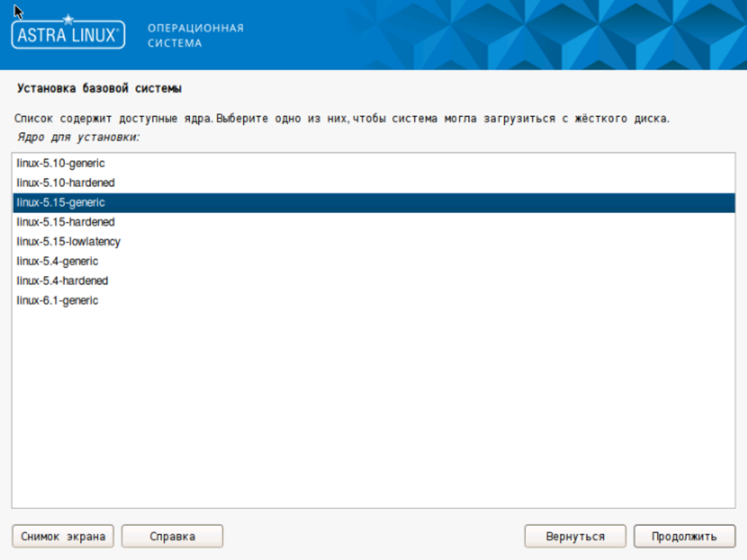
Task: Select the linux-5.10-generic kernel
Action: tap(61, 163)
